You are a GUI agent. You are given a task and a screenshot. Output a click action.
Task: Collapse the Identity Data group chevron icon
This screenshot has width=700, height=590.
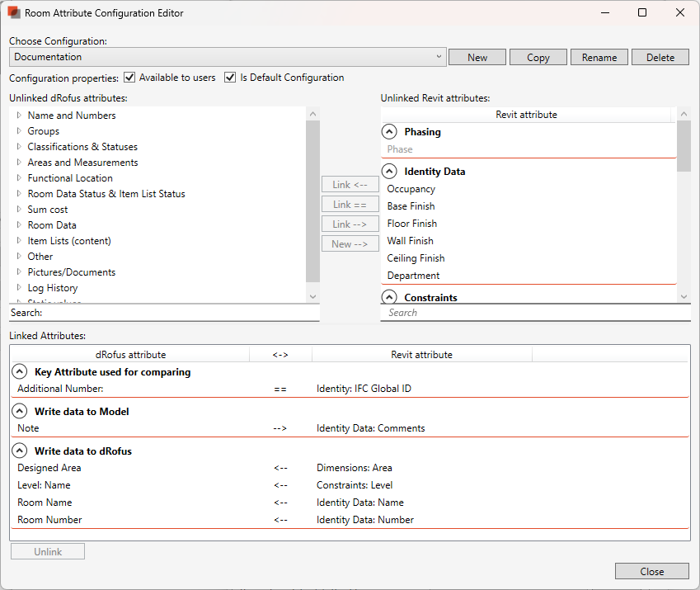pos(390,172)
